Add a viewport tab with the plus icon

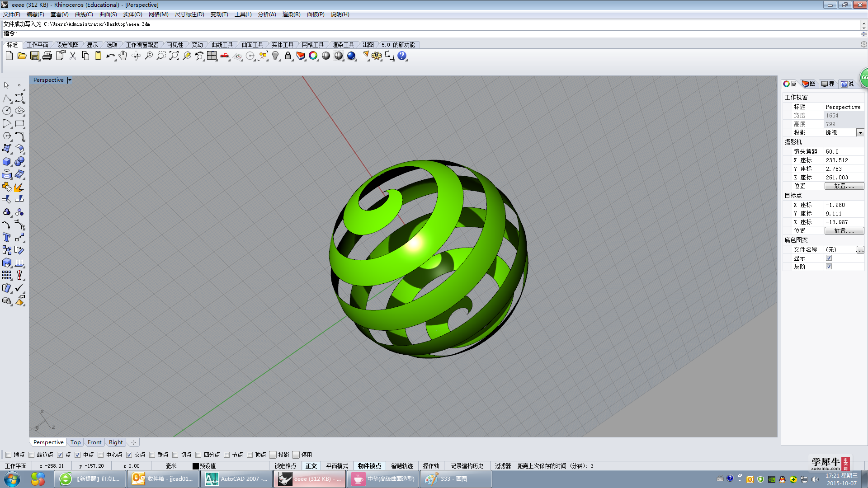[133, 442]
